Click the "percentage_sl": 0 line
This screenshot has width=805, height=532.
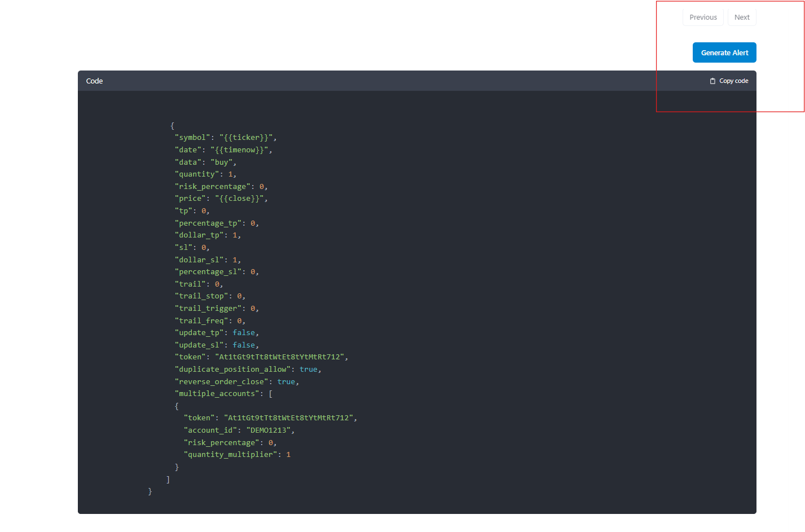(217, 272)
